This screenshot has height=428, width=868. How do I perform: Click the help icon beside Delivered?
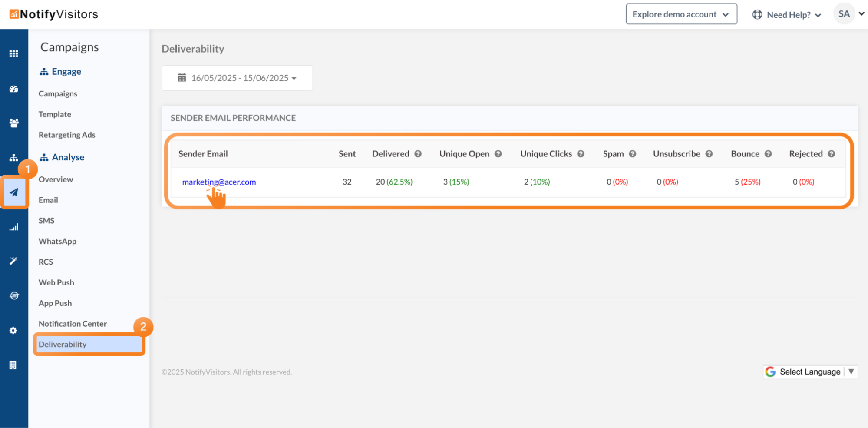coord(418,154)
